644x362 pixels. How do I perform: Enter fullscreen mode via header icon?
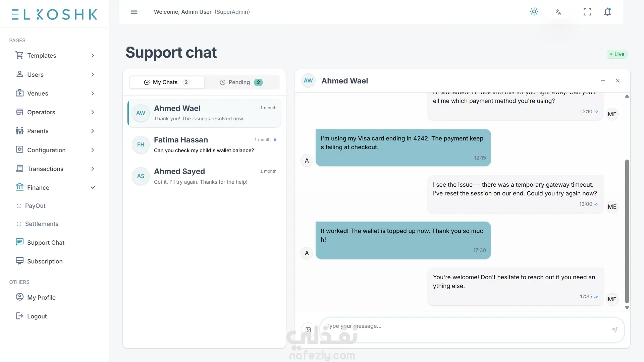pyautogui.click(x=587, y=12)
